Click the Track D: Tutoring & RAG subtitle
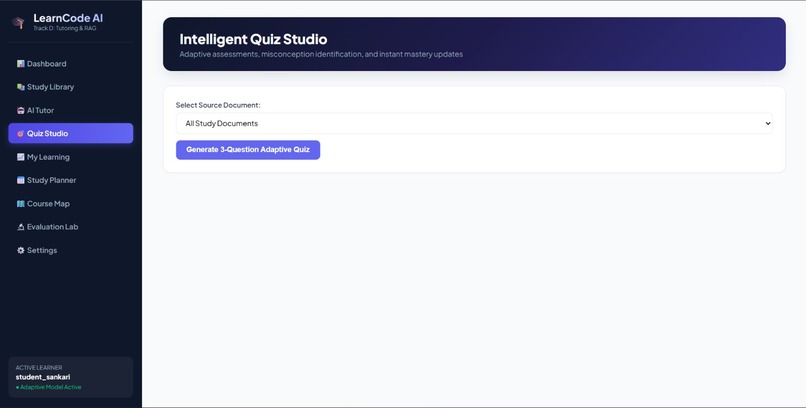806x408 pixels. click(x=65, y=28)
